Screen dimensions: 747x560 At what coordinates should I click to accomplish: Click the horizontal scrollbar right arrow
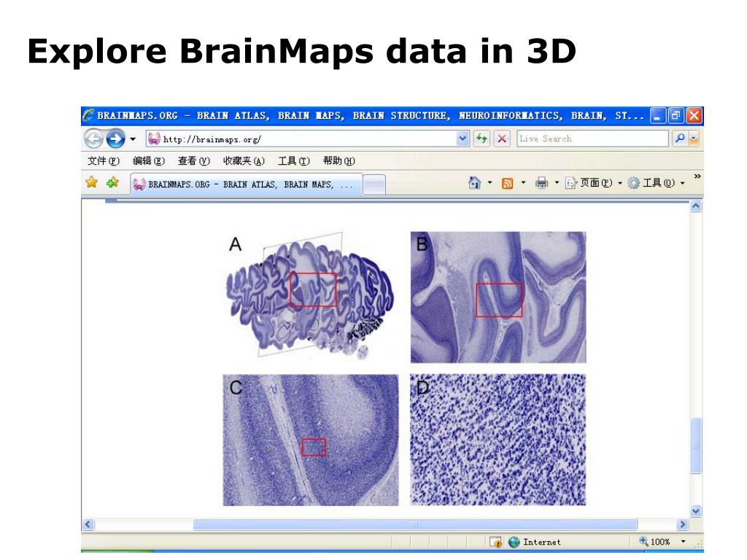(683, 524)
